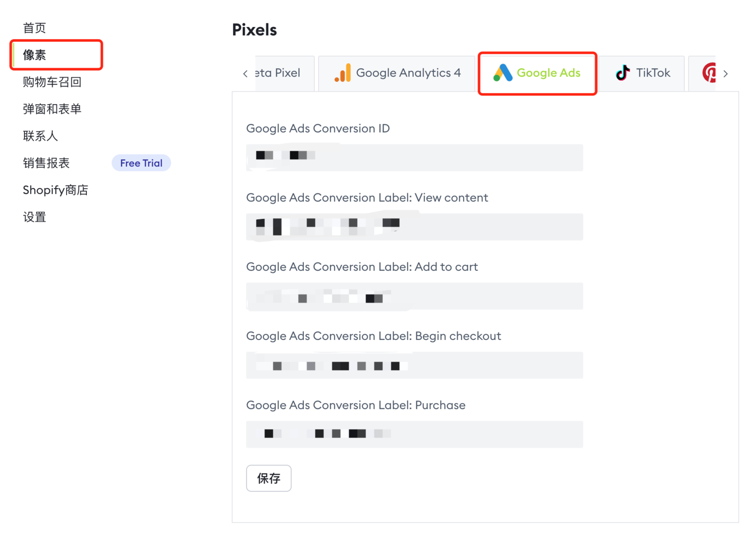756x539 pixels.
Task: Open 销售报表 in the sidebar
Action: tap(46, 163)
